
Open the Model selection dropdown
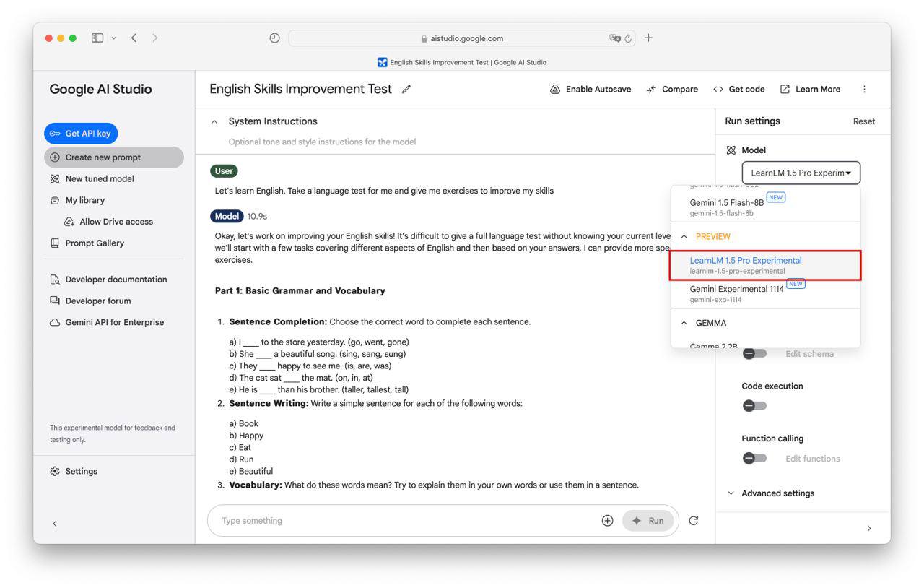(801, 173)
